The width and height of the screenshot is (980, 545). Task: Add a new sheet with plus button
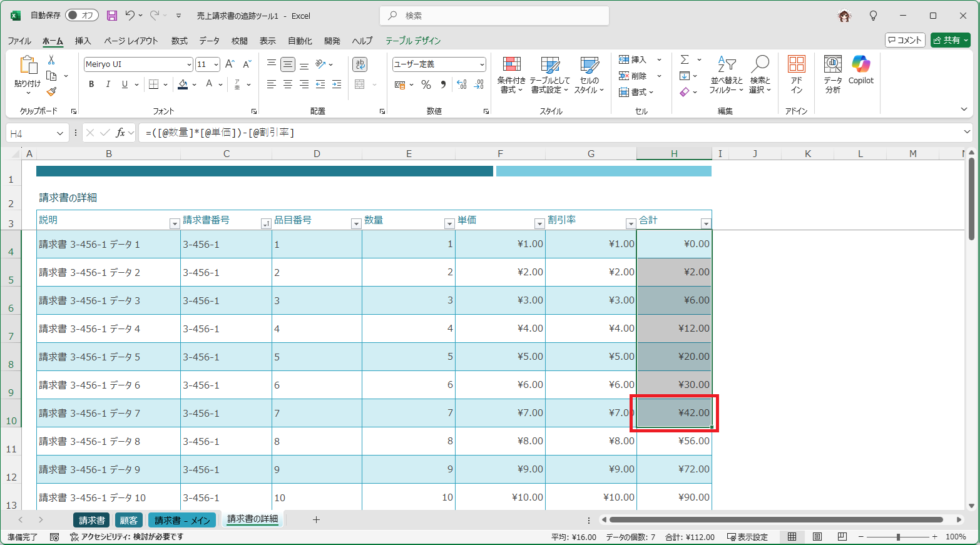coord(316,519)
